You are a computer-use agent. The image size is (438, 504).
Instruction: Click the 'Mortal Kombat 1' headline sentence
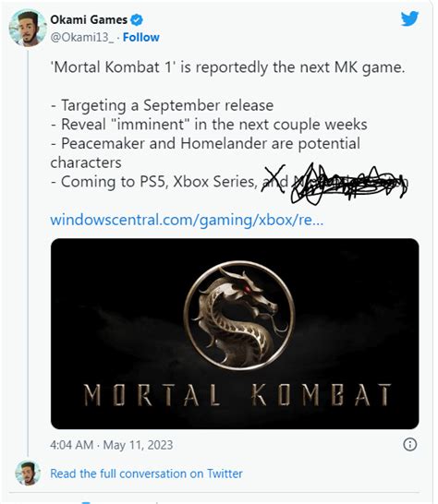pyautogui.click(x=227, y=67)
